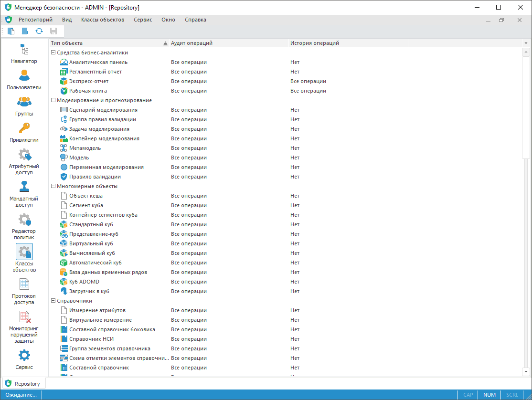532x400 pixels.
Task: Click scrollbar down arrow of the list
Action: pos(526,371)
